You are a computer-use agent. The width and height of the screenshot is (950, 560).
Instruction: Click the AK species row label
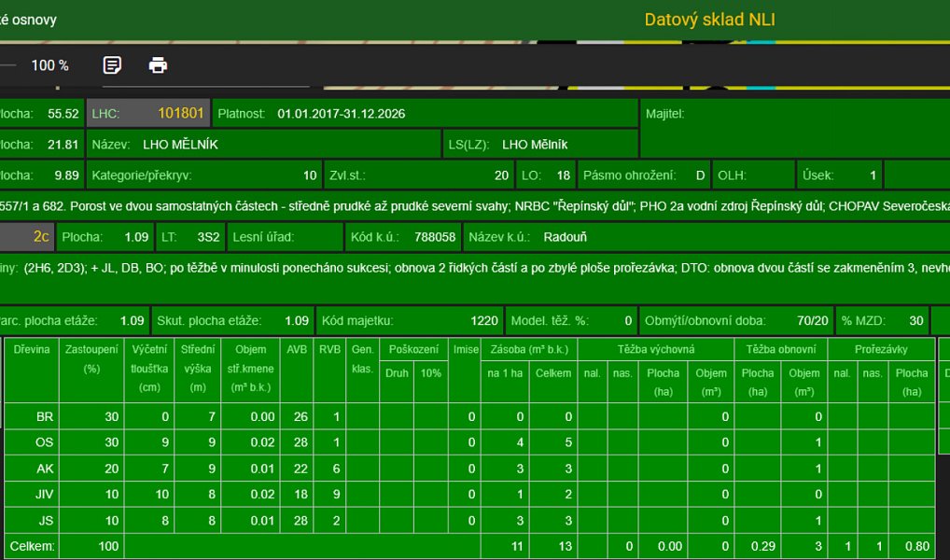pos(45,469)
